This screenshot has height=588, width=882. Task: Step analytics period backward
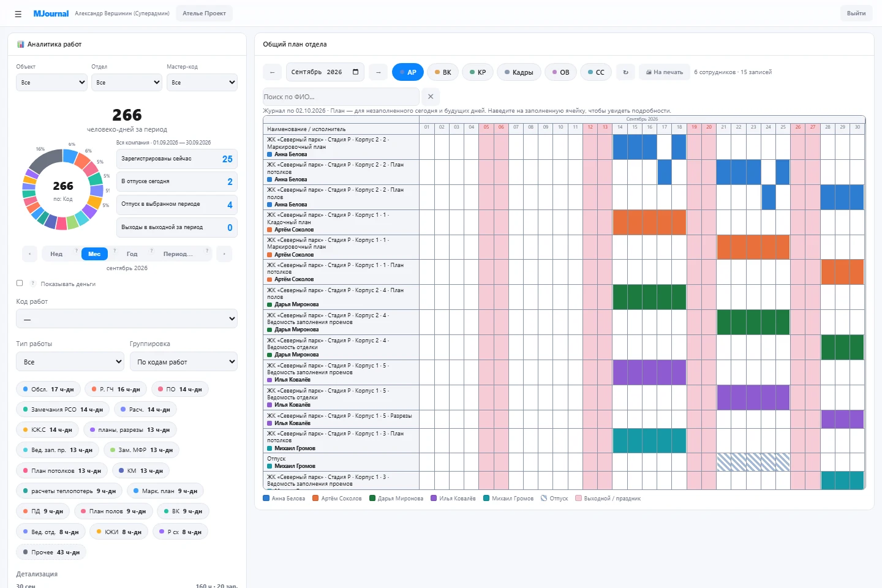point(30,254)
